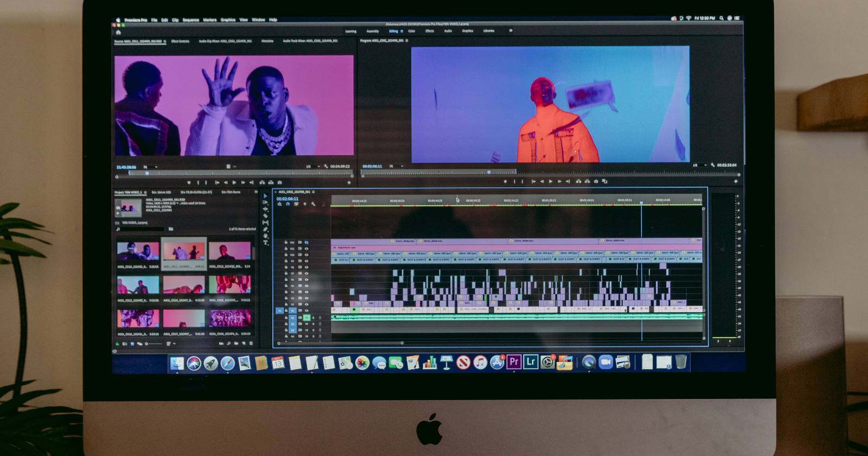Open Source Monitor settings wrench
The image size is (868, 456).
325,166
